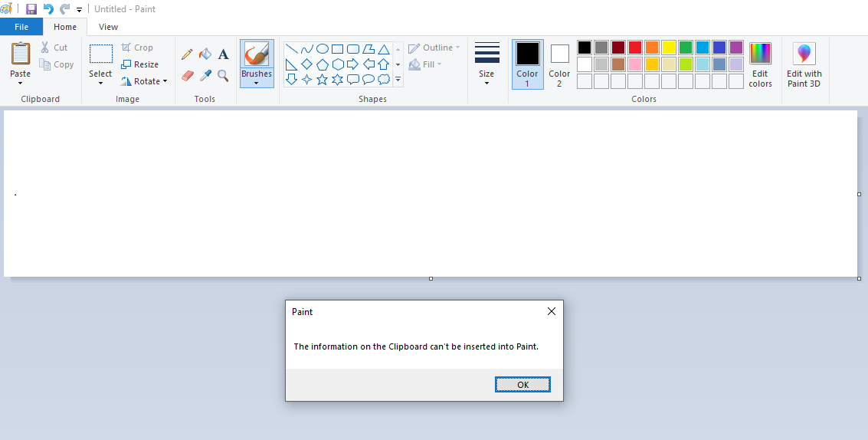
Task: Click the Brushes tool icon
Action: pos(257,54)
